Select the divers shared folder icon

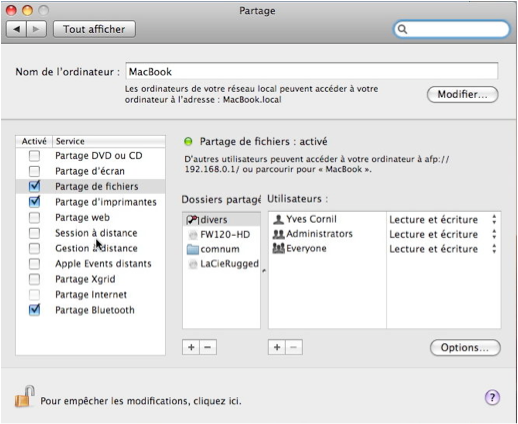tap(192, 220)
